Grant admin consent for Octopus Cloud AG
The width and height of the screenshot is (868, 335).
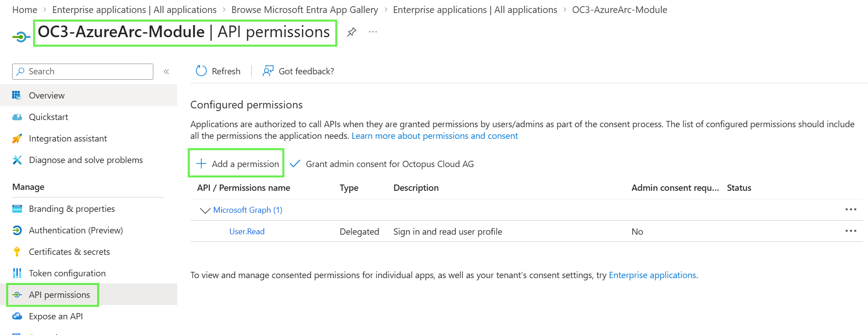[382, 164]
